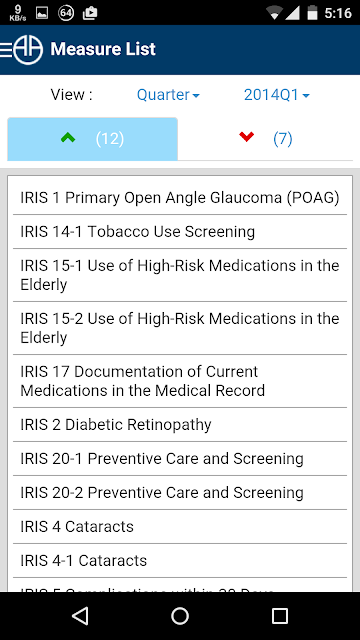The image size is (360, 640).
Task: Tap the Android back navigation button
Action: pos(80,616)
